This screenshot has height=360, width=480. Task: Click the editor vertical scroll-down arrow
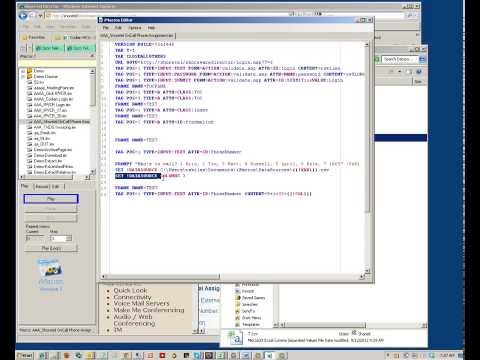(x=367, y=271)
